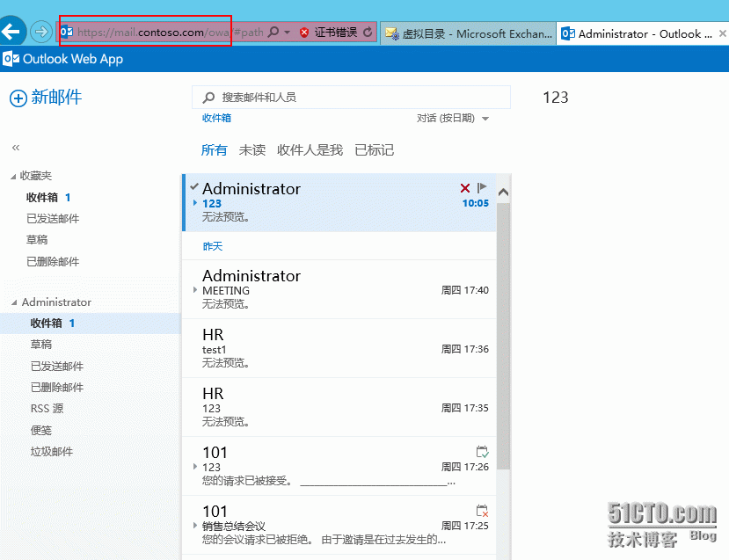Click the Outlook Web App logo icon

click(11, 59)
